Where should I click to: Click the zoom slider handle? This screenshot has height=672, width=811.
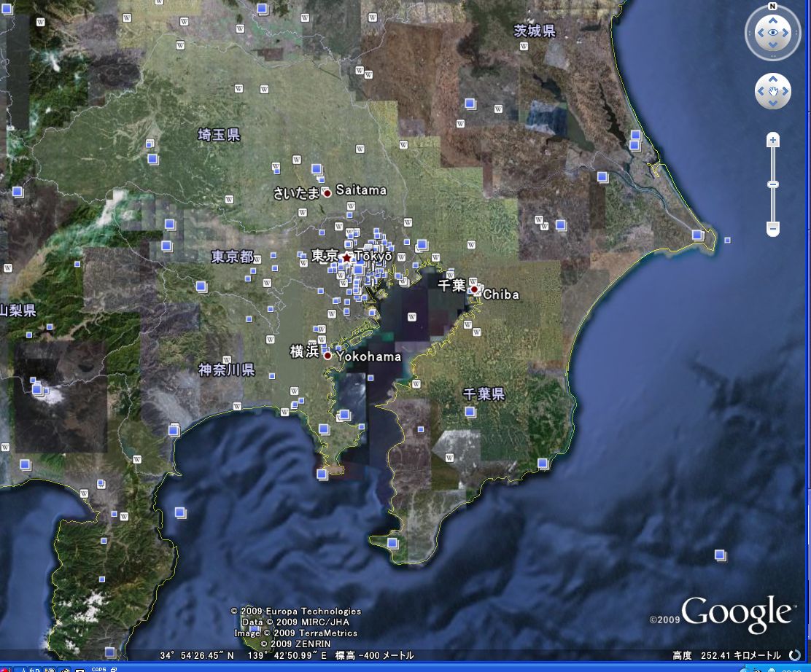773,184
